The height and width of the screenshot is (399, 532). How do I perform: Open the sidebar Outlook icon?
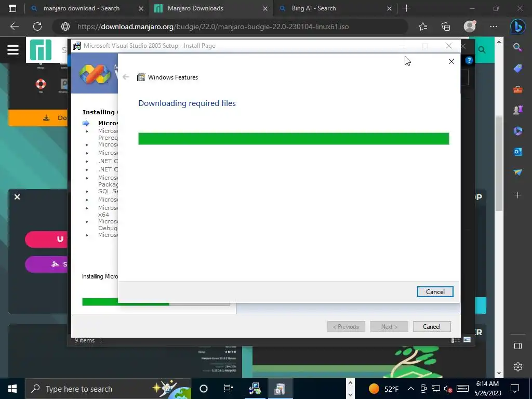517,152
